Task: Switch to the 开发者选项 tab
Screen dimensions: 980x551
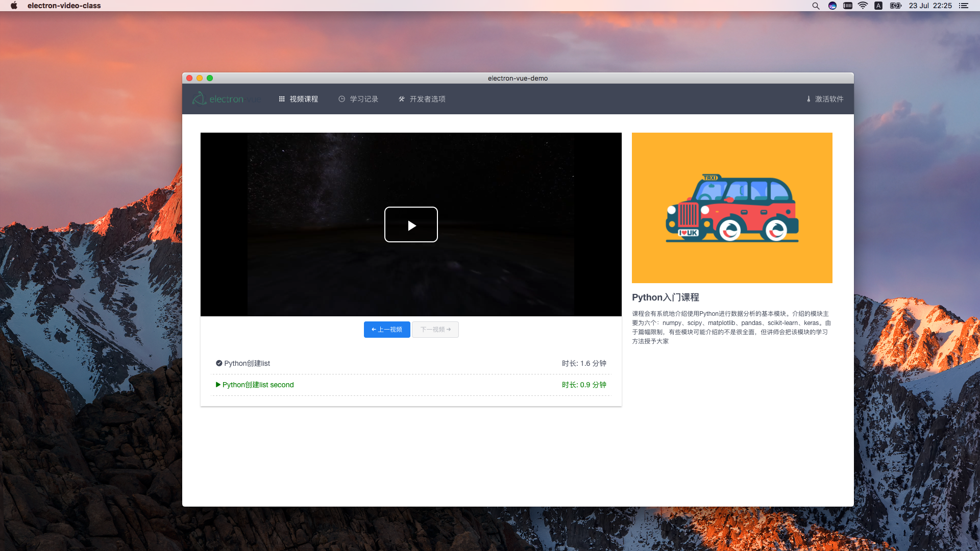Action: tap(428, 99)
